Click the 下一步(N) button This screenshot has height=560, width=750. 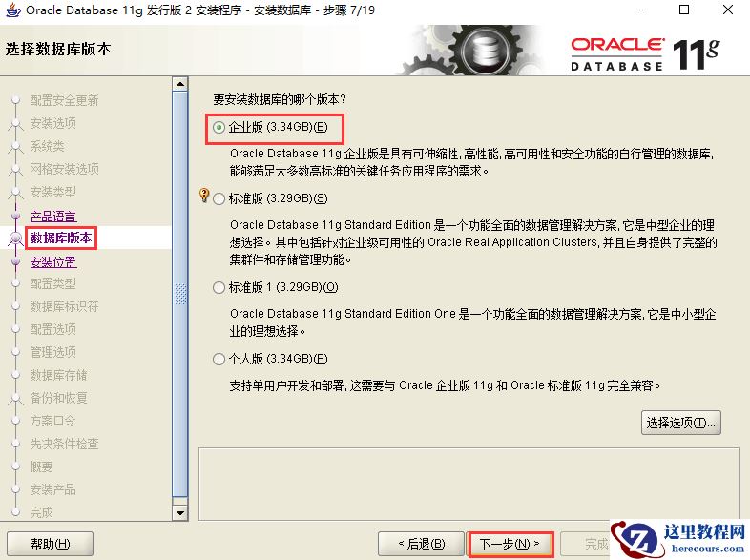pyautogui.click(x=510, y=544)
